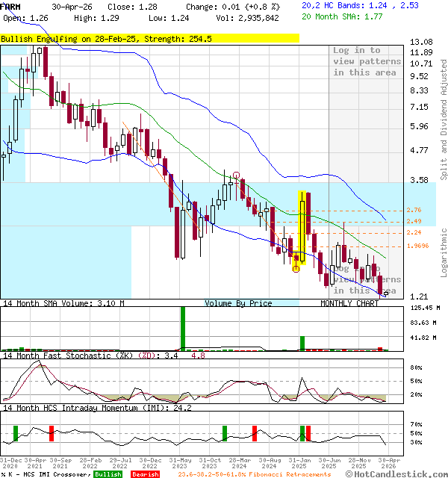Click the yellow highlighted bullish engulfing candle
The image size is (448, 478).
[x=302, y=228]
